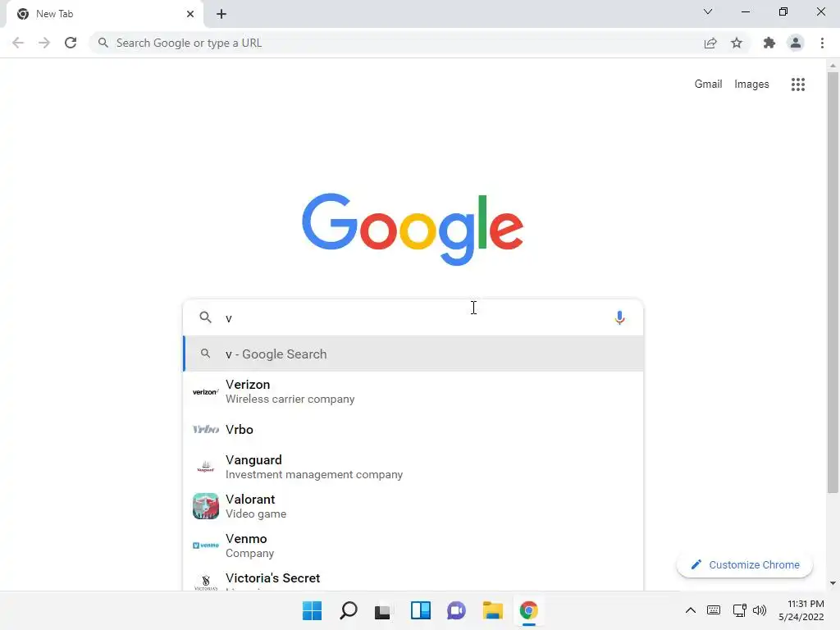Click the scrollbar down arrow
Image resolution: width=840 pixels, height=630 pixels.
(833, 583)
